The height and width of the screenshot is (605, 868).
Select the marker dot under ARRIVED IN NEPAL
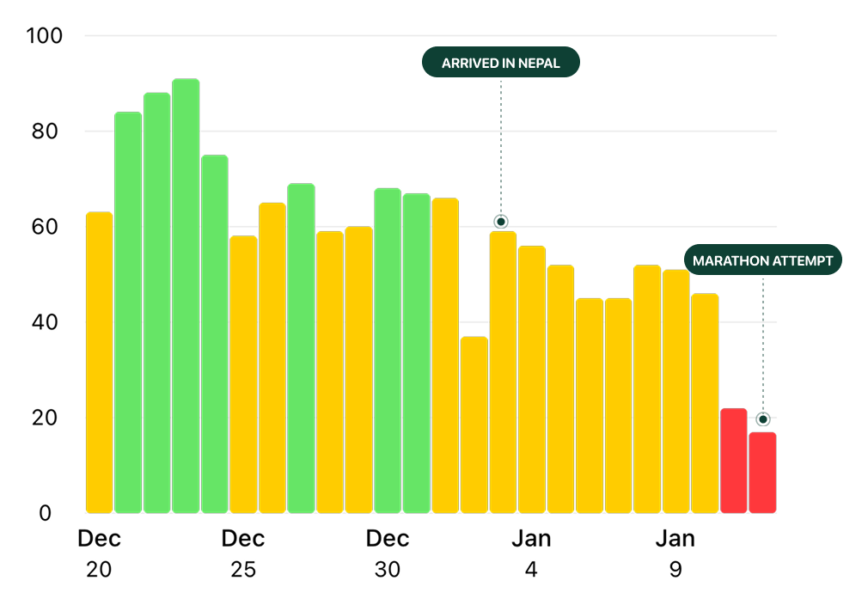(x=500, y=222)
